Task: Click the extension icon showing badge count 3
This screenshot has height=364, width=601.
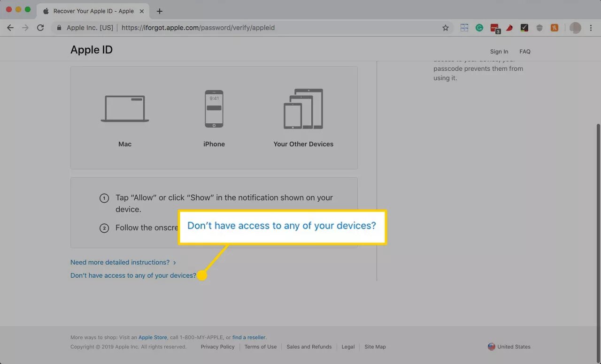Action: [x=494, y=28]
